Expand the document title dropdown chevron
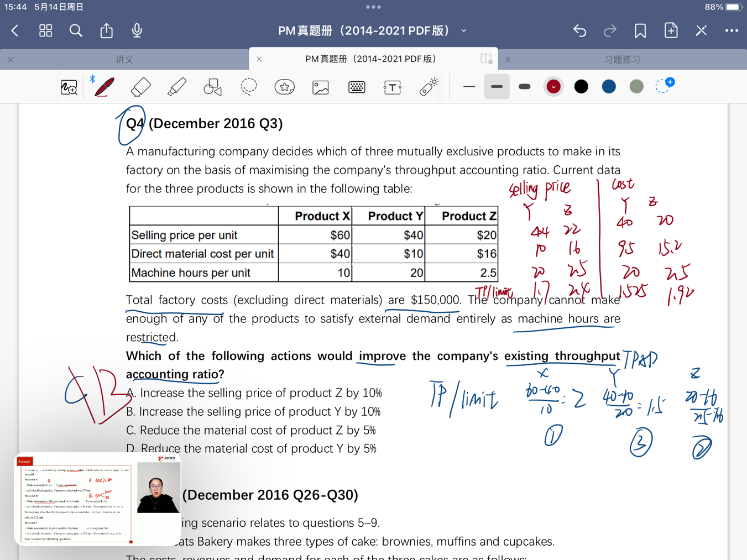 tap(464, 31)
